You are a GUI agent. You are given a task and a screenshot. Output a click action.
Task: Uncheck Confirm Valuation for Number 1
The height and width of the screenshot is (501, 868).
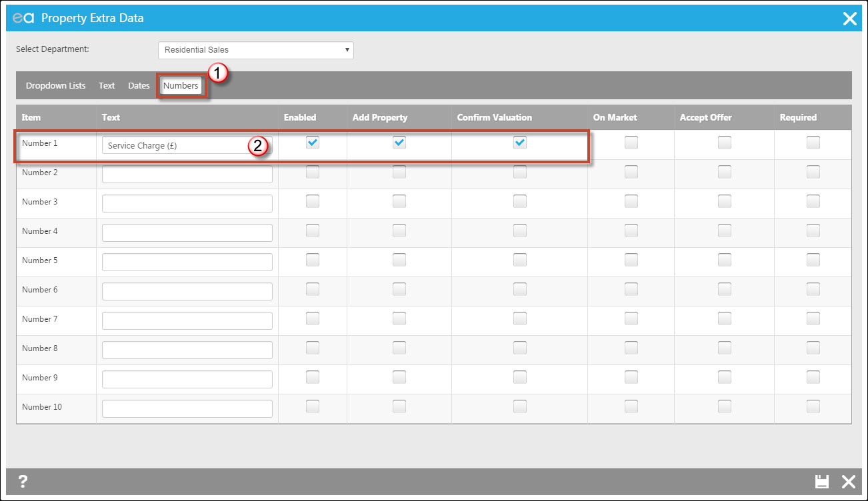(520, 143)
